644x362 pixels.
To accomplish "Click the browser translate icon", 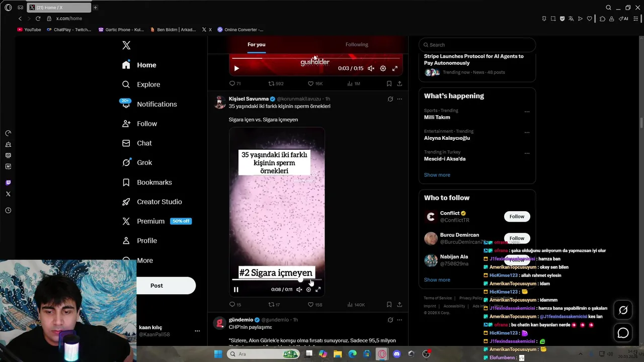I will pos(571,19).
